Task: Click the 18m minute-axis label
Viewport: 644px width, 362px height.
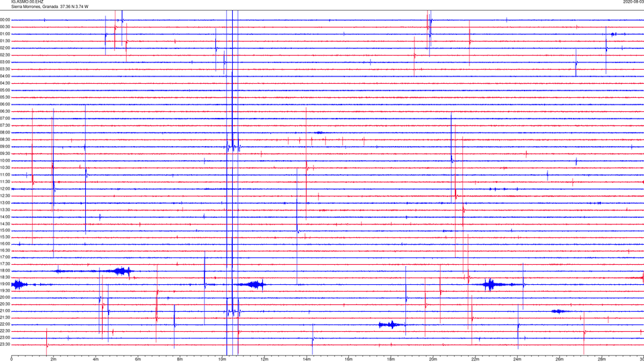Action: (x=391, y=359)
